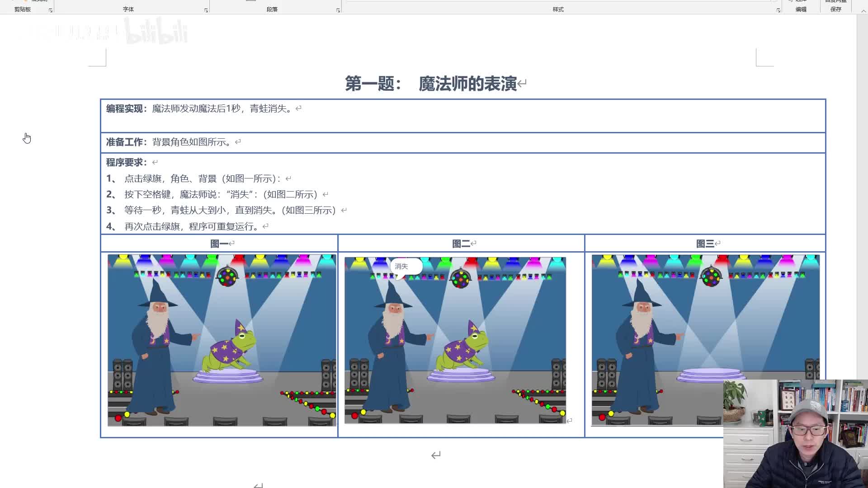The image size is (868, 488).
Task: Click the 图一 header cell
Action: coord(219,244)
